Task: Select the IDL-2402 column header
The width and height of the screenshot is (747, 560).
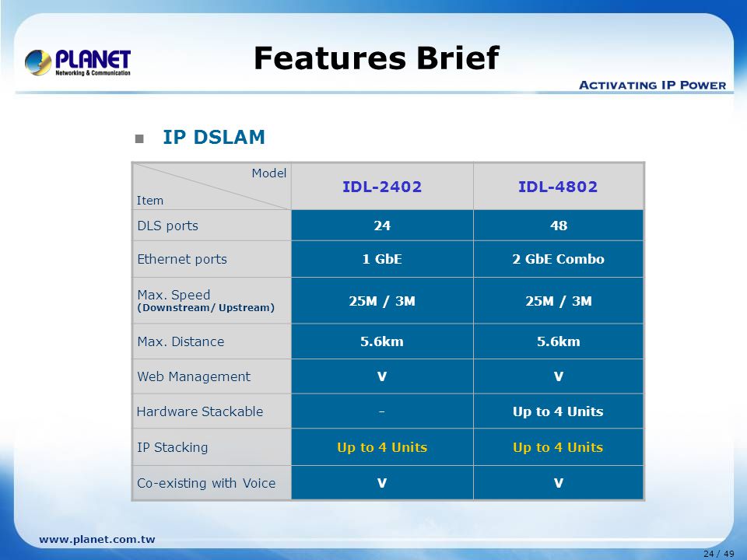Action: coord(382,187)
